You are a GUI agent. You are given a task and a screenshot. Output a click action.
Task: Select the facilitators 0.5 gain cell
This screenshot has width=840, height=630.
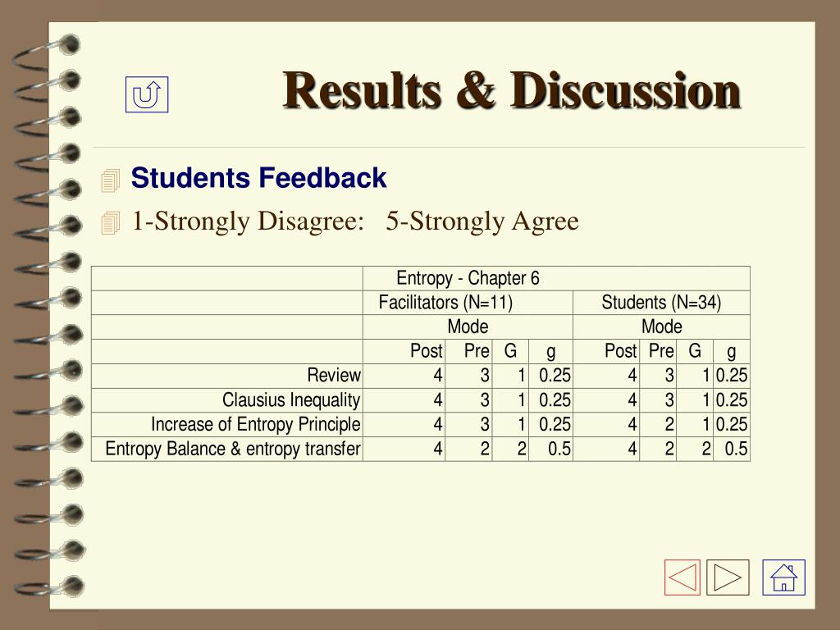(x=559, y=449)
